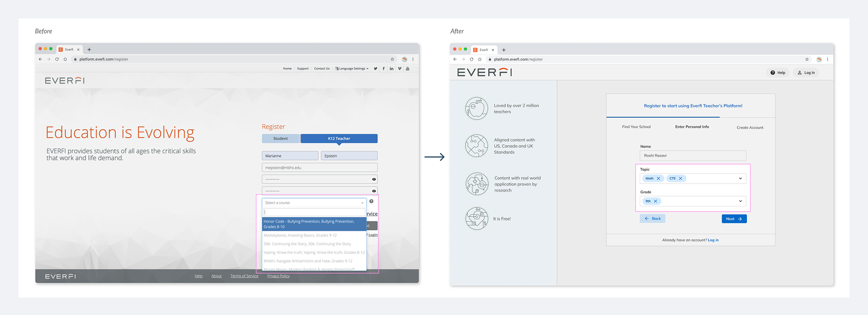Click the Back button in After form

(652, 219)
